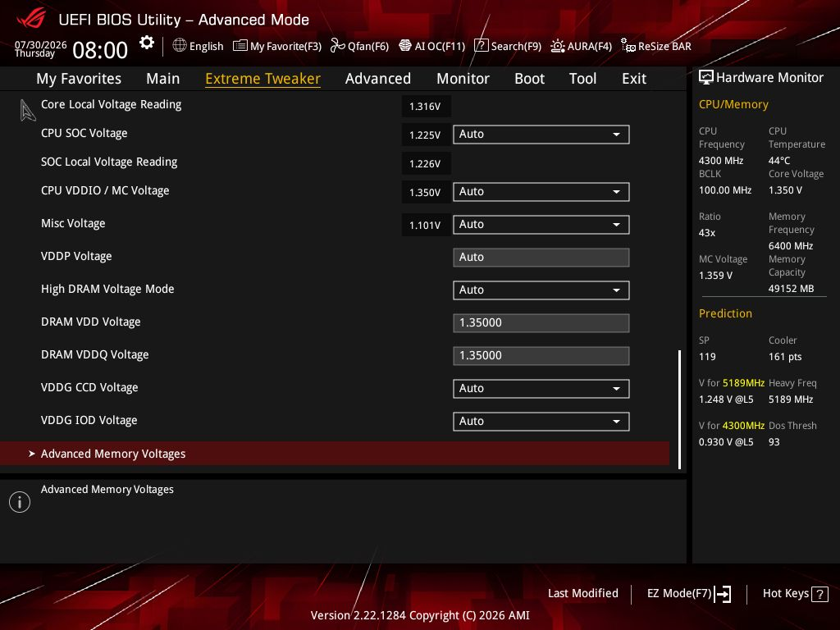Click the CPU/Memory section heading
The image size is (840, 630).
pyautogui.click(x=733, y=104)
